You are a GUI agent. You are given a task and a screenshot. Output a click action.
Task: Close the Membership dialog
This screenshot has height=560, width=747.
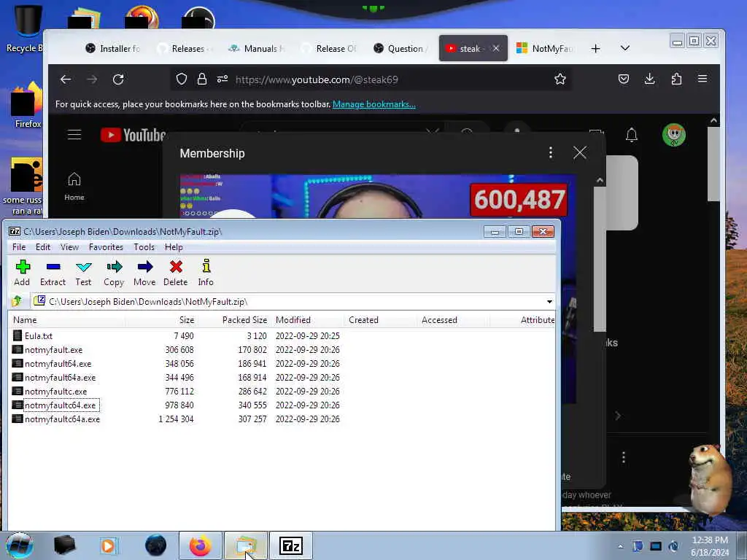click(x=580, y=152)
